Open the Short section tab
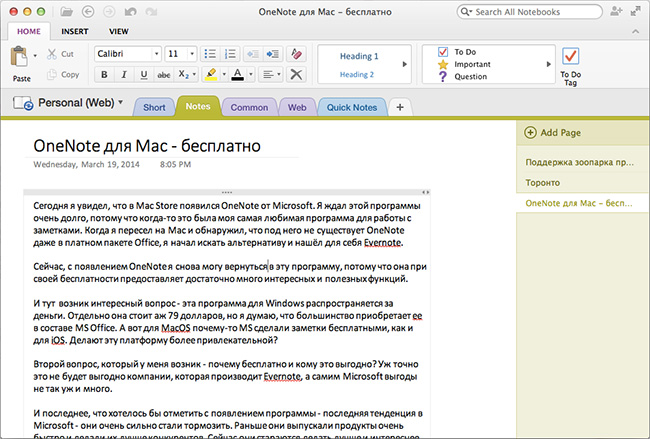Viewport: 650px width, 439px height. coord(154,107)
